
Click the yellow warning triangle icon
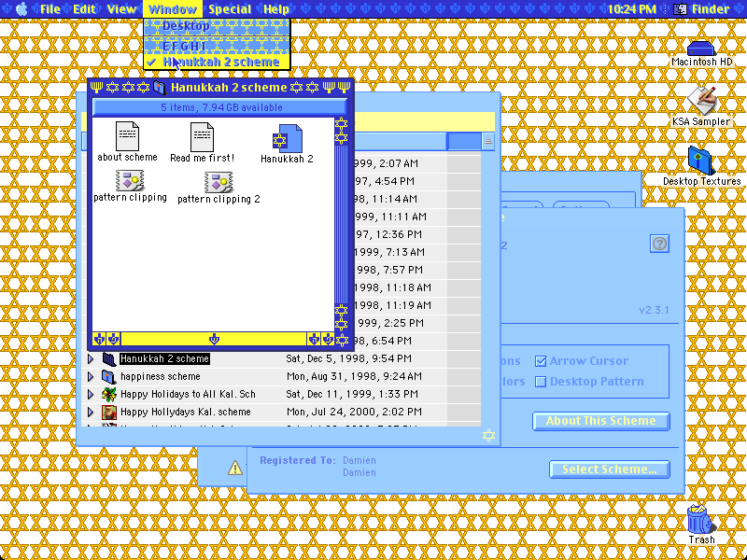[235, 469]
